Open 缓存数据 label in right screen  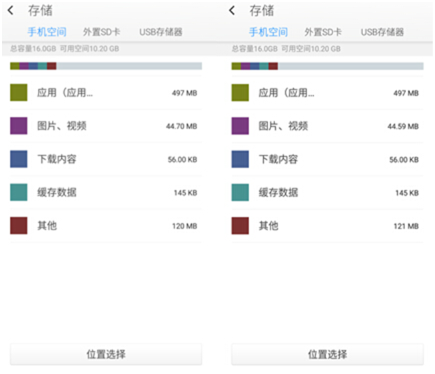pos(278,192)
